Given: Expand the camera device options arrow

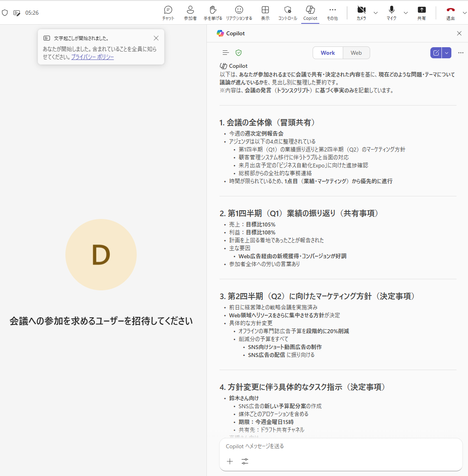Looking at the screenshot, I should click(x=376, y=13).
